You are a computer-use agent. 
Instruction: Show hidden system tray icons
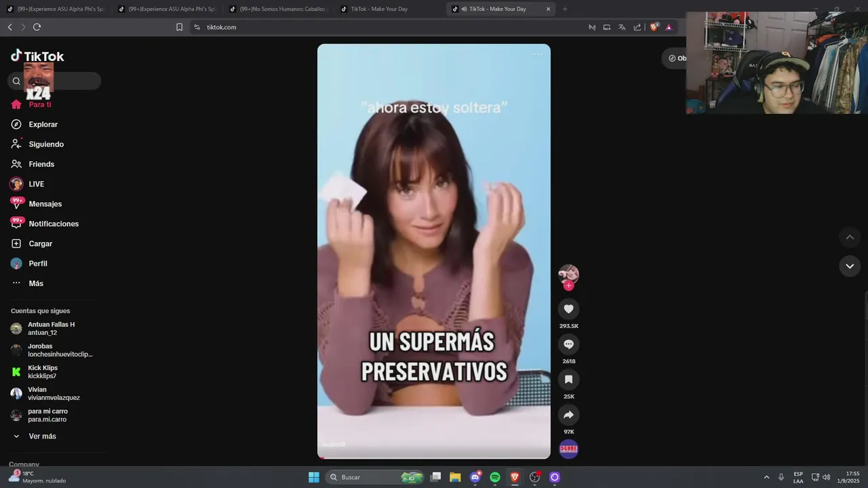coord(766,477)
